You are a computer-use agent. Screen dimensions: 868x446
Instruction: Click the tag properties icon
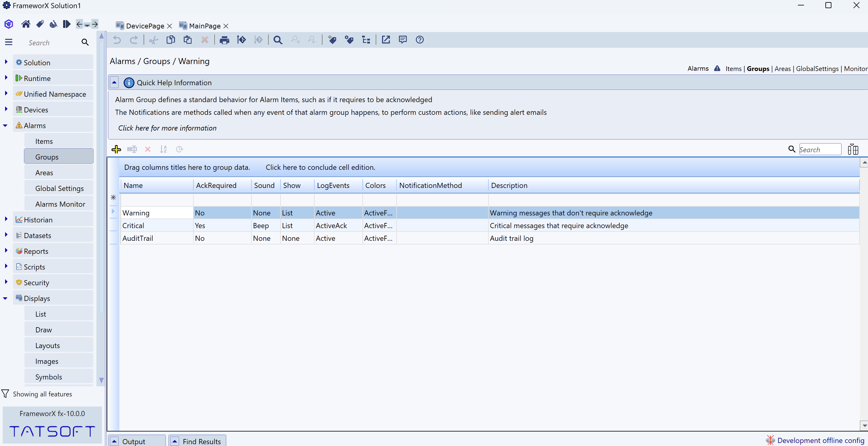click(349, 40)
